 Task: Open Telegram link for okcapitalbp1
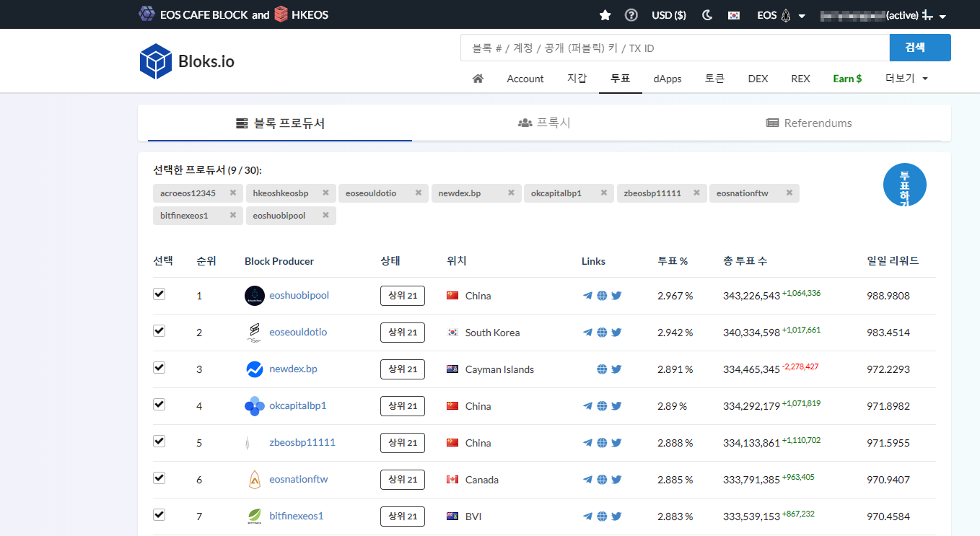point(587,406)
